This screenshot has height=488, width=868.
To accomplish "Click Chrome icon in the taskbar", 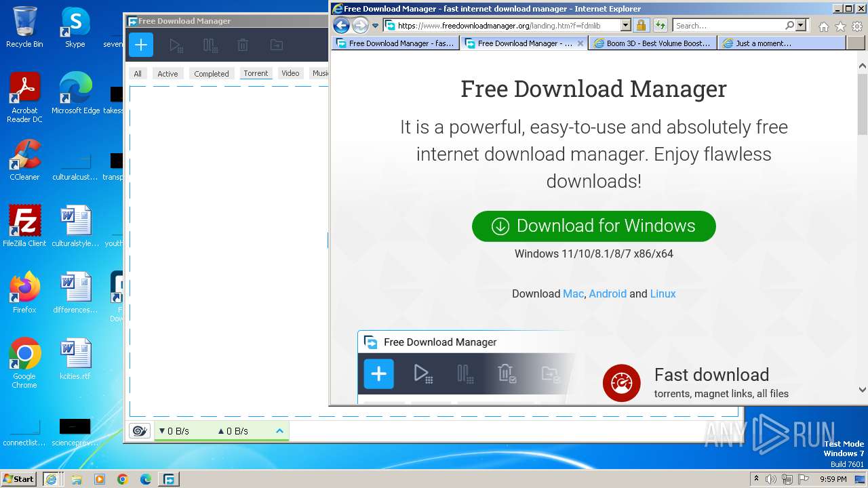I will click(x=123, y=479).
